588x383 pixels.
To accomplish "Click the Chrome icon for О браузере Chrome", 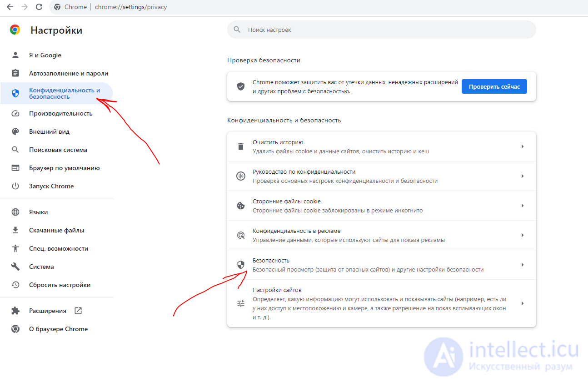I will (15, 329).
